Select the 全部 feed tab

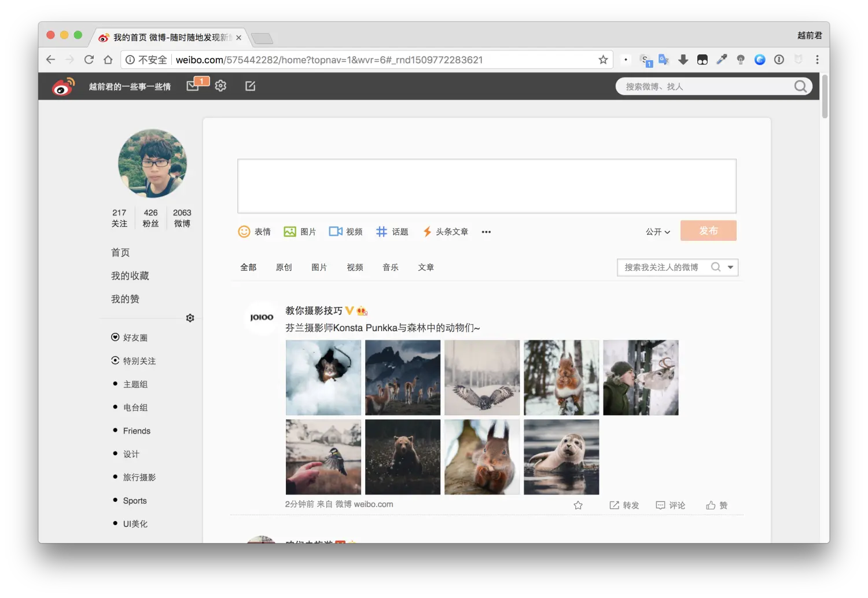coord(248,267)
